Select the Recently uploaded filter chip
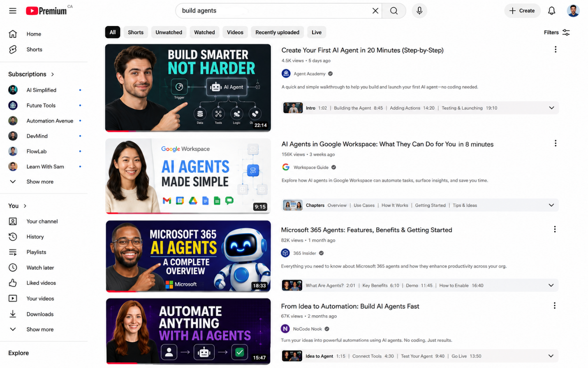The width and height of the screenshot is (588, 368). click(x=277, y=33)
